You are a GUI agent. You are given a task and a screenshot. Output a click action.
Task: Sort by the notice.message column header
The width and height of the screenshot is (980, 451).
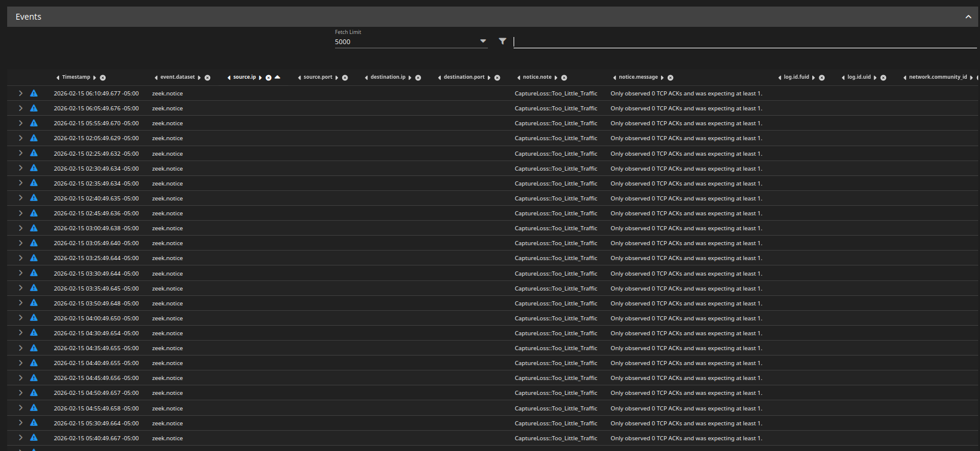[x=638, y=77]
